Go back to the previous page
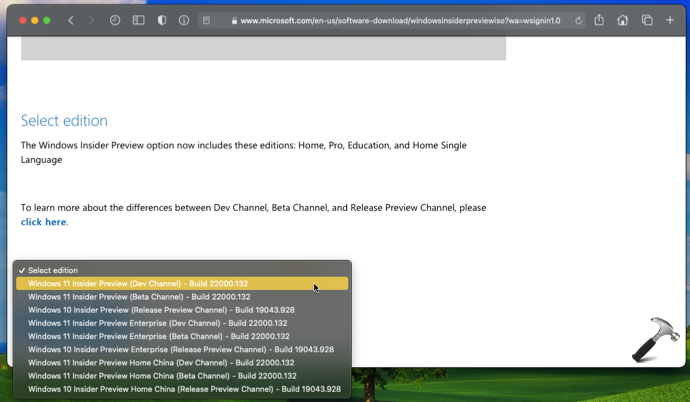Image resolution: width=690 pixels, height=402 pixels. [x=70, y=20]
